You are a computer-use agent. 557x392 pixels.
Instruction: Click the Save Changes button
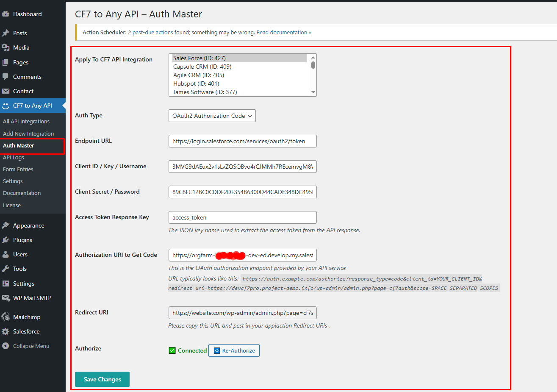(102, 379)
